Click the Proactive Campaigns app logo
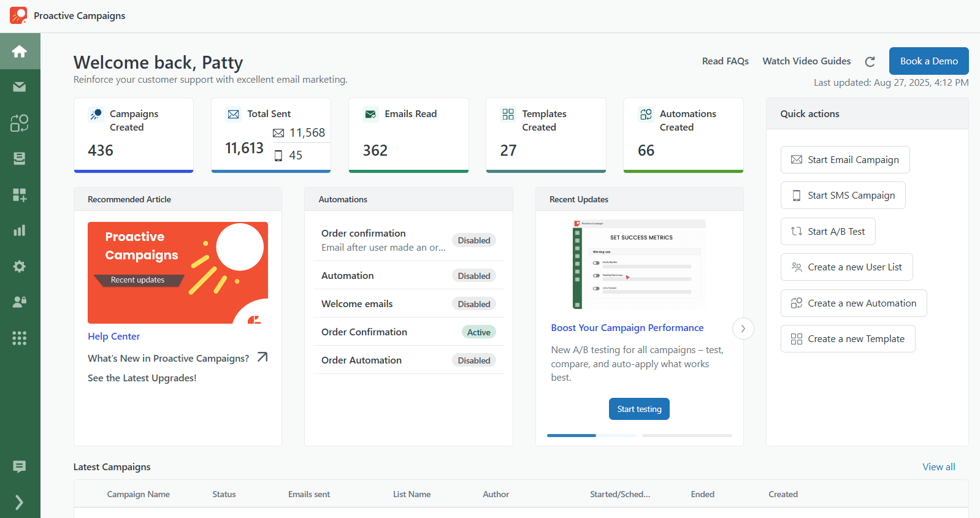 [18, 15]
